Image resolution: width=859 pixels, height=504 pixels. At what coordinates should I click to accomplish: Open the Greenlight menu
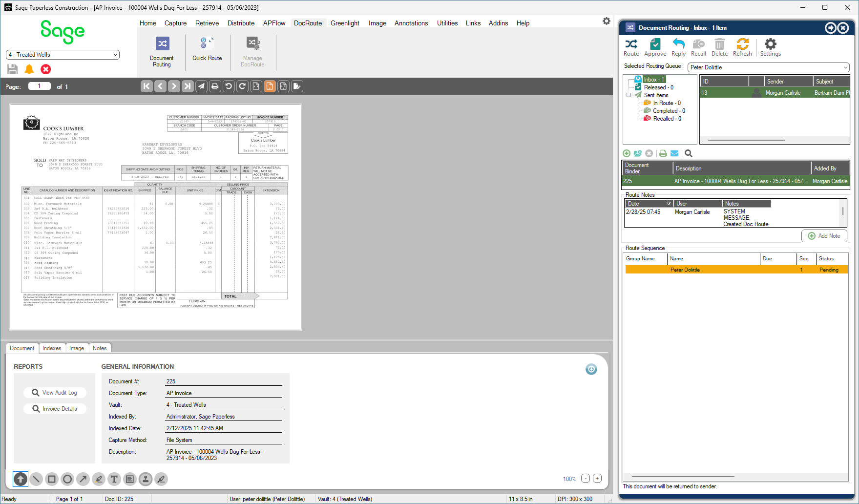point(345,23)
